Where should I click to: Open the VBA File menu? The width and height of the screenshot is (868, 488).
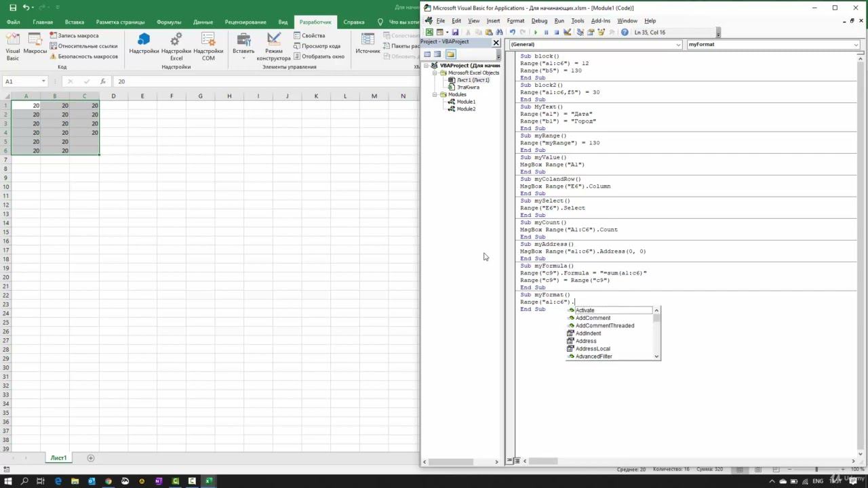441,21
